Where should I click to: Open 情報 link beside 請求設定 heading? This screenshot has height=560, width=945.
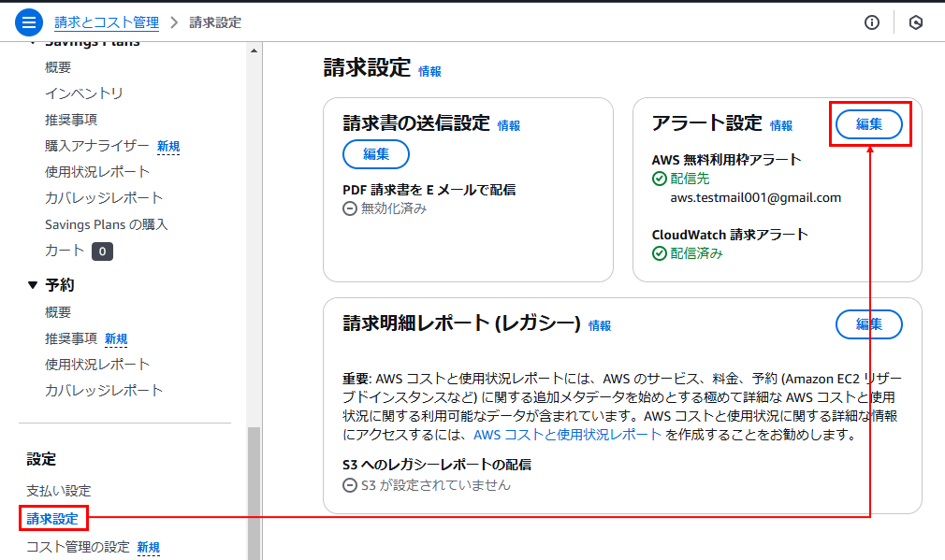tap(429, 72)
